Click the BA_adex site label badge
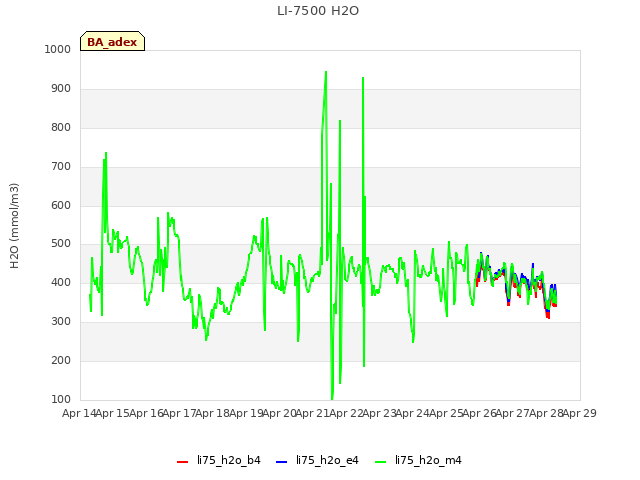Screen dimensions: 640x480 112,41
